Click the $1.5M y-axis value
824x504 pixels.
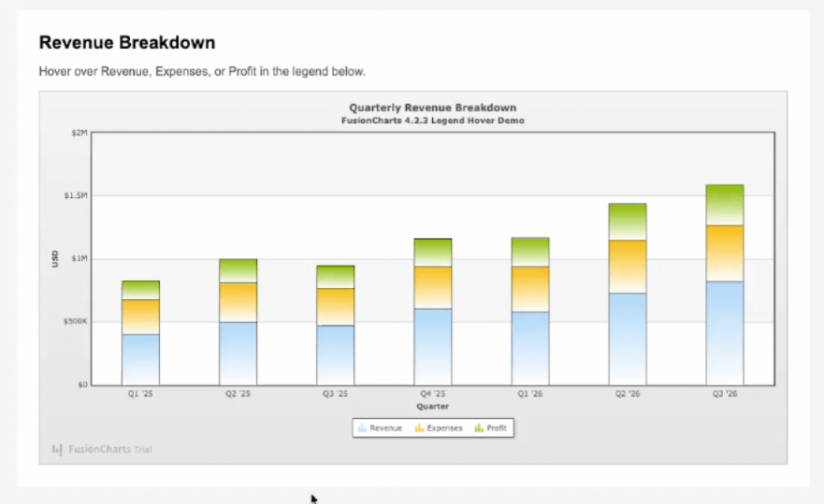coord(76,195)
